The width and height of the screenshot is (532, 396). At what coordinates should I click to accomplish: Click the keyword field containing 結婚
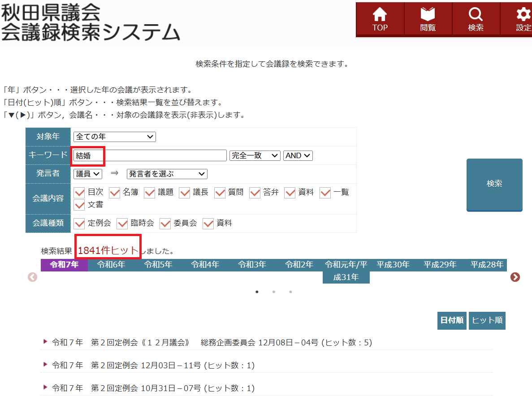(150, 155)
